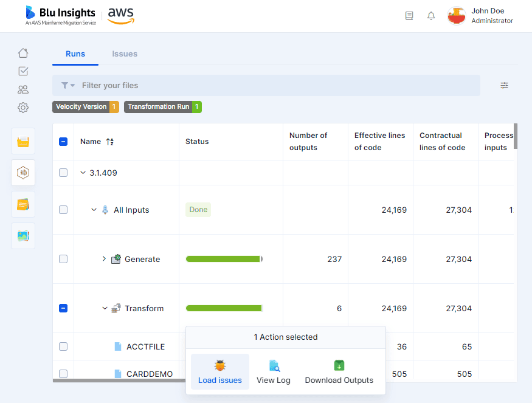
Task: Expand the Generate row
Action: pos(104,259)
